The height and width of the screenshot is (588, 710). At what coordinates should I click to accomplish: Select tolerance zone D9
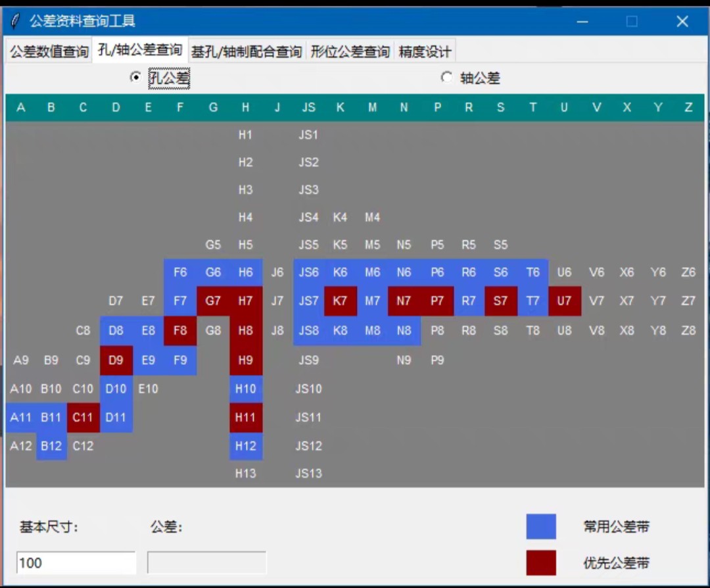point(116,360)
